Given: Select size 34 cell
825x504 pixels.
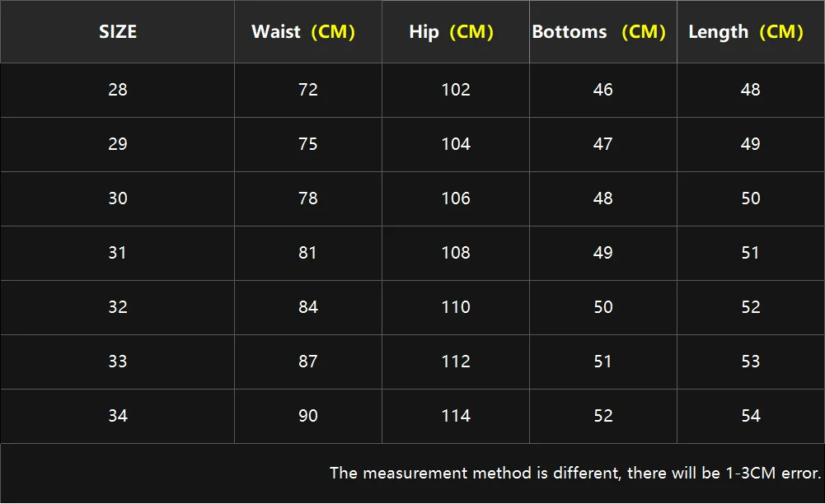Looking at the screenshot, I should (118, 416).
